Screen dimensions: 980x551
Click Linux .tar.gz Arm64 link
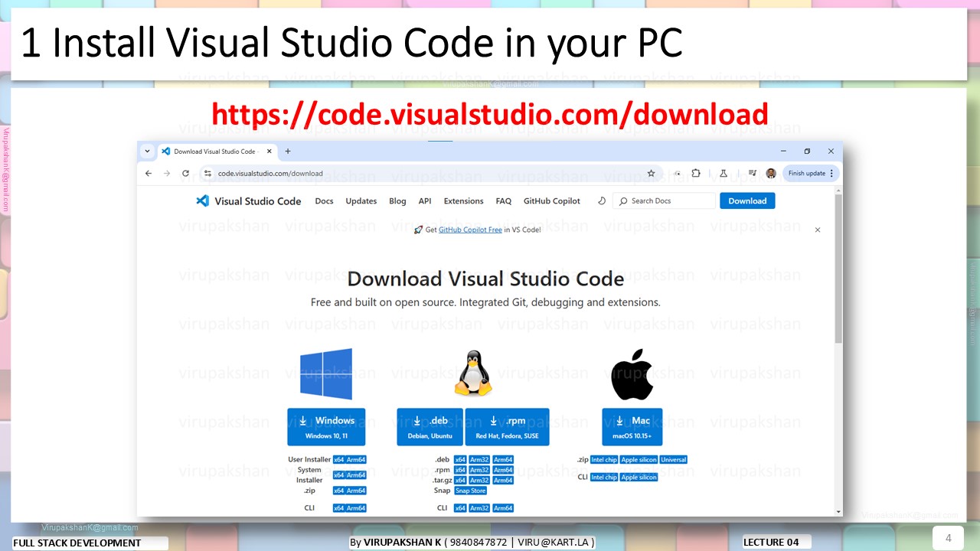pos(503,481)
